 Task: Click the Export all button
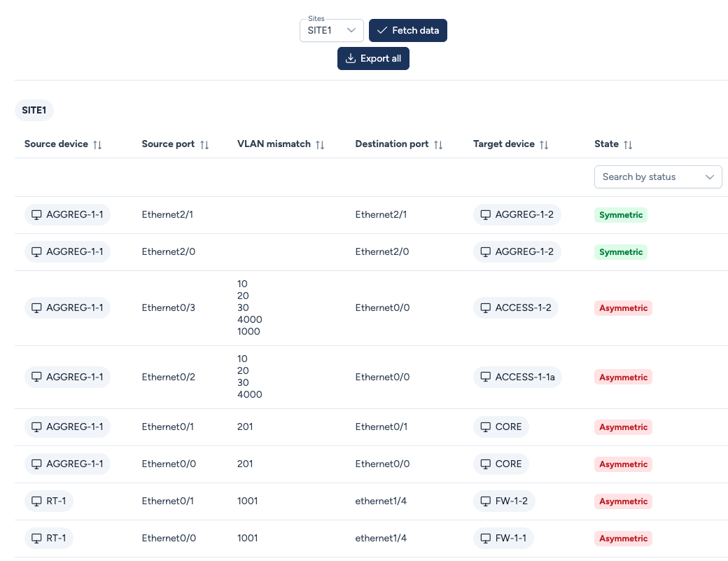tap(373, 59)
